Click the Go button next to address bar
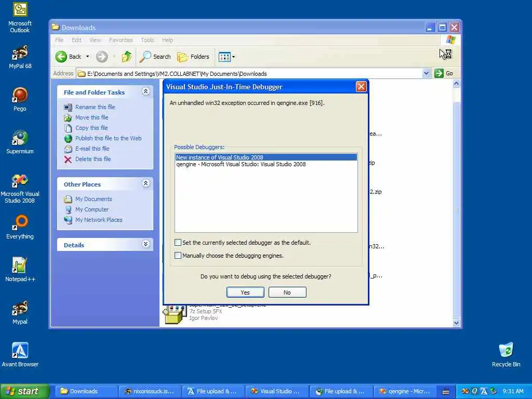The width and height of the screenshot is (532, 399). tap(444, 73)
